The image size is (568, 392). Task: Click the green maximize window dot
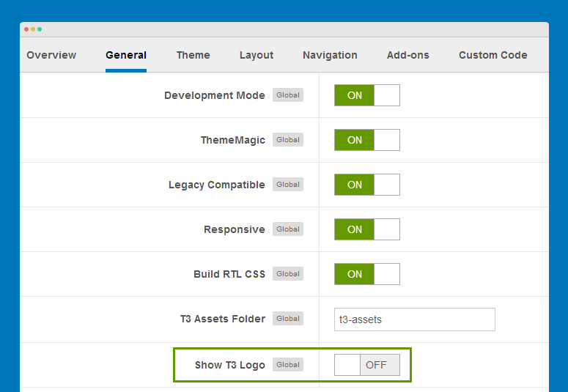click(x=40, y=29)
